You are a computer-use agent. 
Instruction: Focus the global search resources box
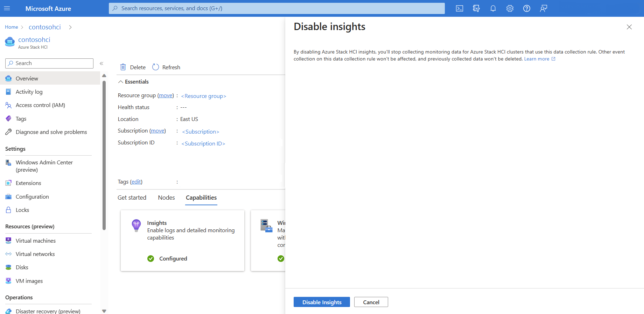click(277, 8)
